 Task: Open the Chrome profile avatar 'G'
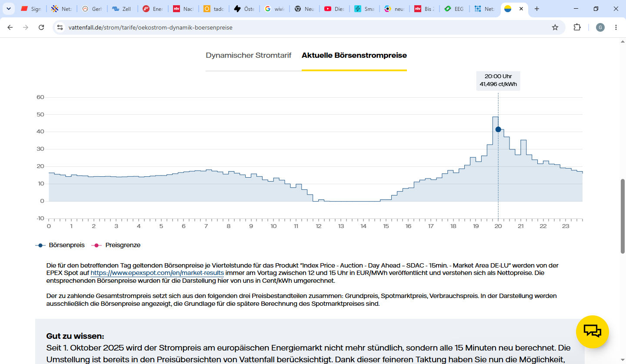600,27
